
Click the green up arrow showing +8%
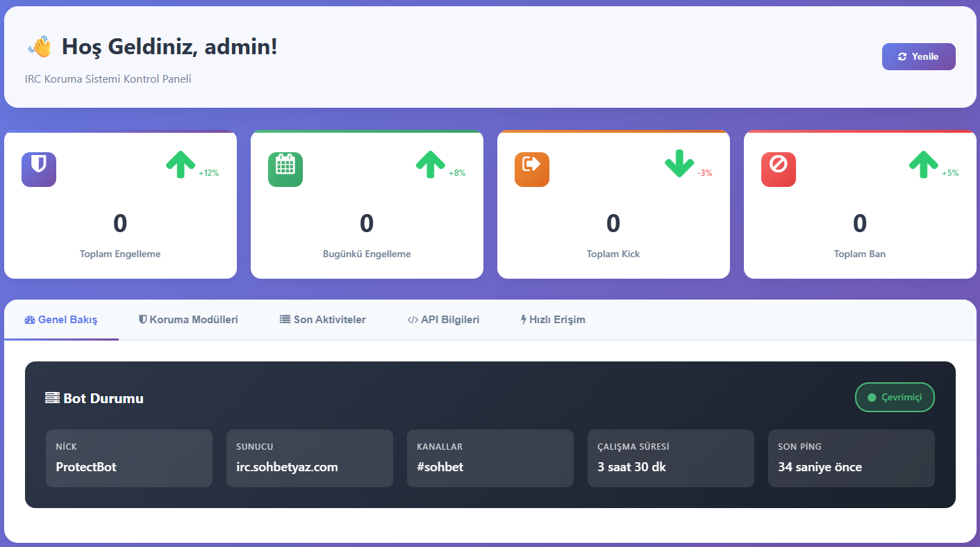click(x=430, y=165)
